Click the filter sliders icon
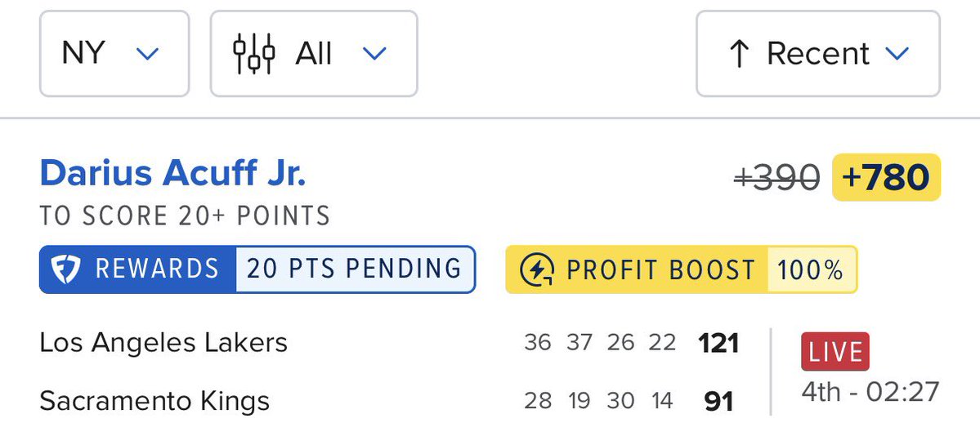Image resolution: width=980 pixels, height=436 pixels. 253,54
